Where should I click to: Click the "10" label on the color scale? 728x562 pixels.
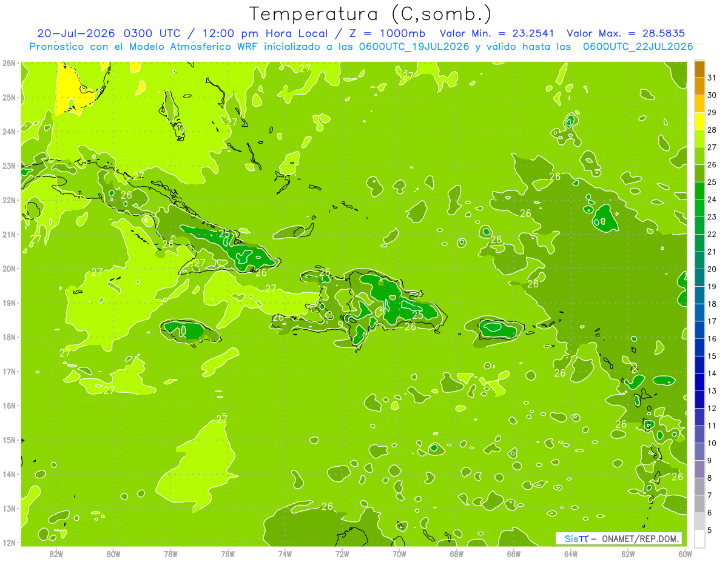click(x=712, y=443)
